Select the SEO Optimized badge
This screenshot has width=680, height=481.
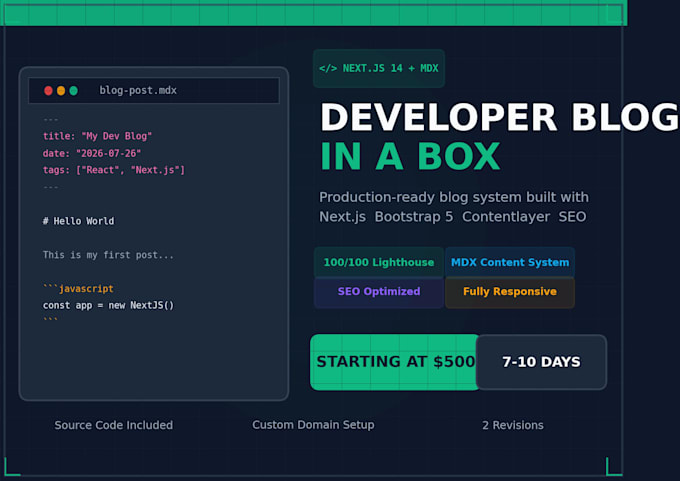point(379,291)
